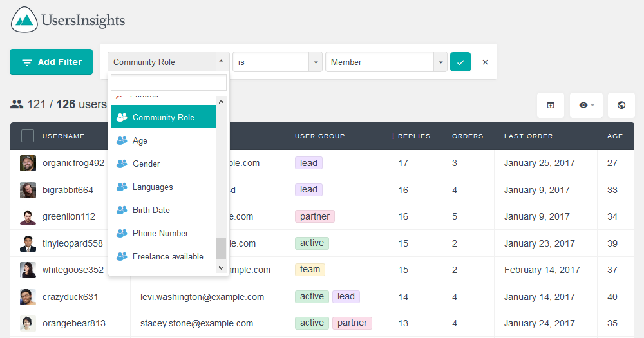Click the lead tag for crazyduck631
Viewport: 644px width, 338px height.
point(346,297)
